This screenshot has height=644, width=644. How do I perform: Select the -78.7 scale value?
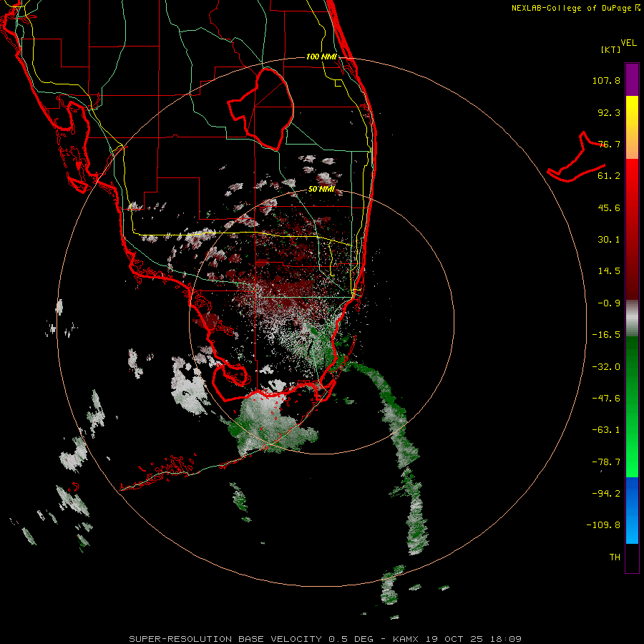coord(606,462)
